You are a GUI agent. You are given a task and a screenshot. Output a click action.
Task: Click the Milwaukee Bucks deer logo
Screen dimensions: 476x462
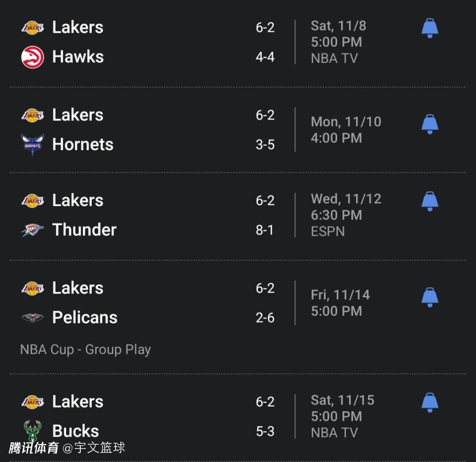pyautogui.click(x=33, y=430)
